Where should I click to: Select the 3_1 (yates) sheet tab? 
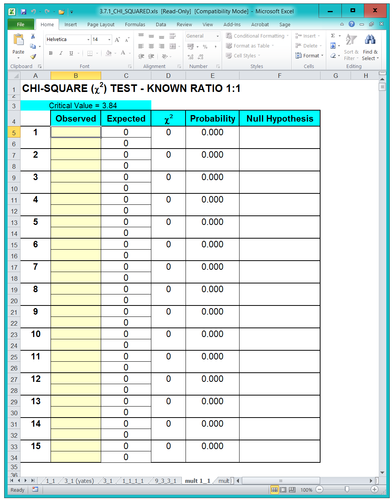point(79,481)
